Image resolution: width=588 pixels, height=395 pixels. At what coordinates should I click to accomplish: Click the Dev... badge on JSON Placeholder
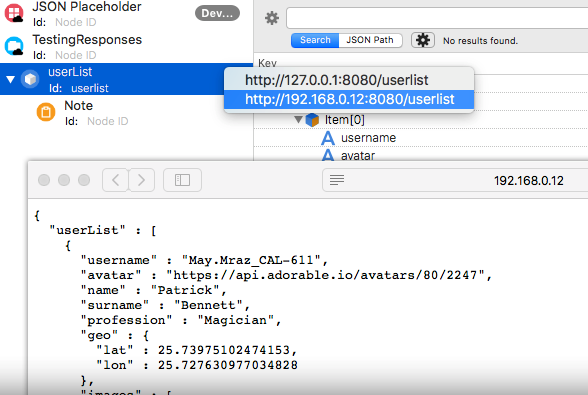point(217,13)
